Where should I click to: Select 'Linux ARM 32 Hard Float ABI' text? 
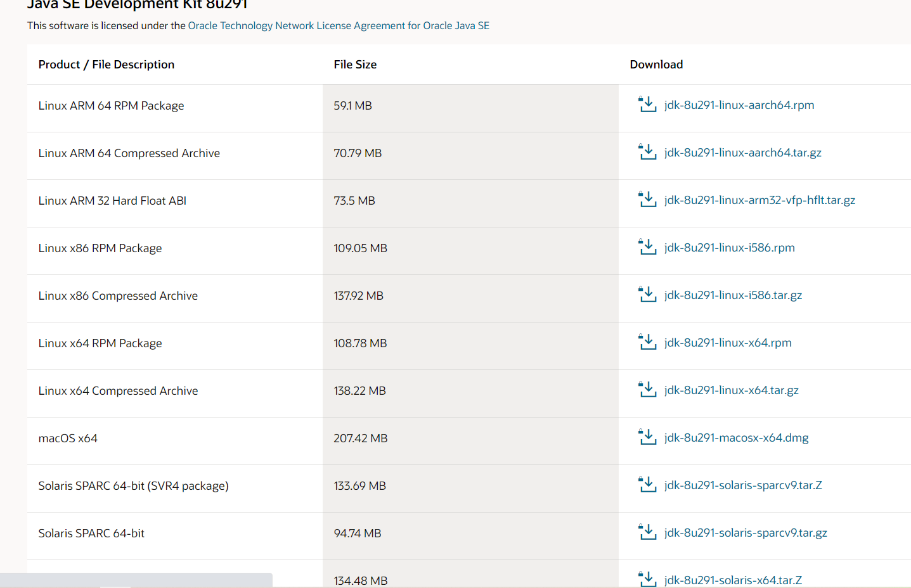click(x=112, y=201)
